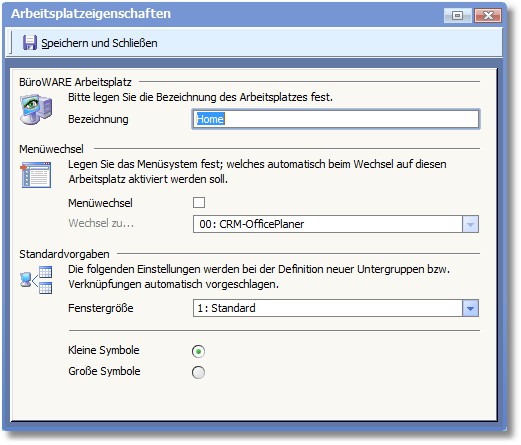Click the Große Symbole label text
The width and height of the screenshot is (521, 445).
pyautogui.click(x=104, y=371)
